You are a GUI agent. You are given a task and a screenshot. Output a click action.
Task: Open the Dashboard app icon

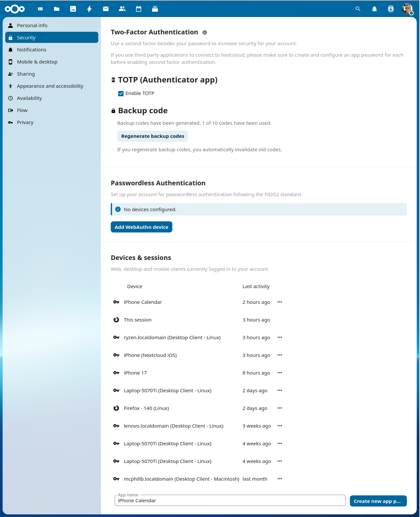[x=40, y=9]
